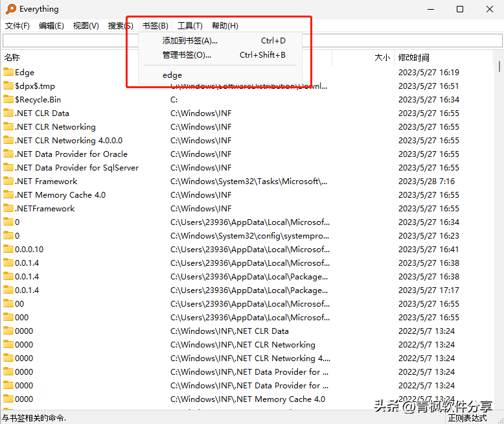Open the 帮助(H) menu
Image resolution: width=504 pixels, height=424 pixels.
(x=225, y=26)
